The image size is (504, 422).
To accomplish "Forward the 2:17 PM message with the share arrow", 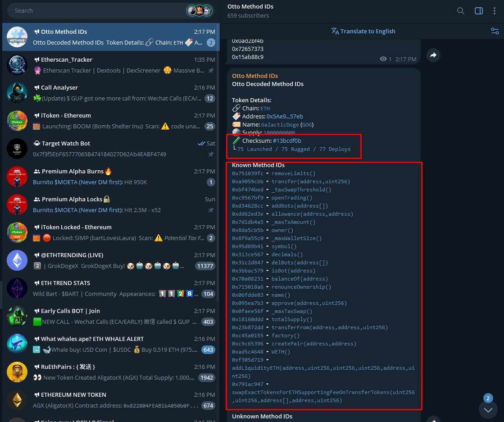I will (433, 55).
